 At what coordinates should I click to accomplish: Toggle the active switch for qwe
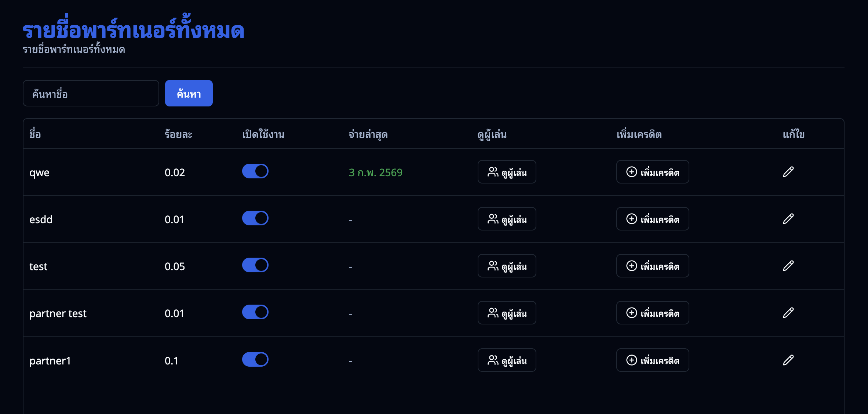[x=255, y=171]
